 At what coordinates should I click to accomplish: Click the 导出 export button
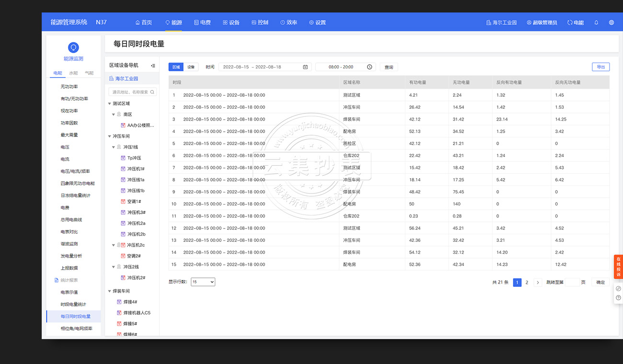point(600,67)
